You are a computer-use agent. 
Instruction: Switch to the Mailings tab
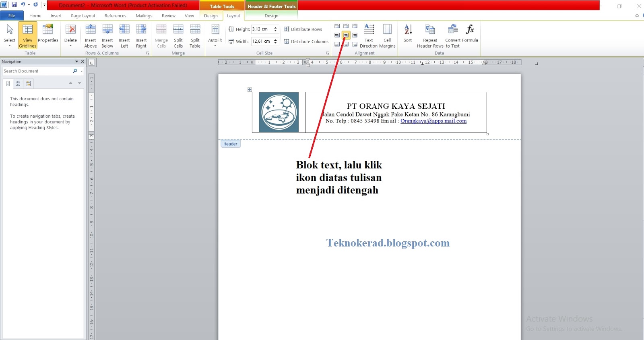[144, 16]
